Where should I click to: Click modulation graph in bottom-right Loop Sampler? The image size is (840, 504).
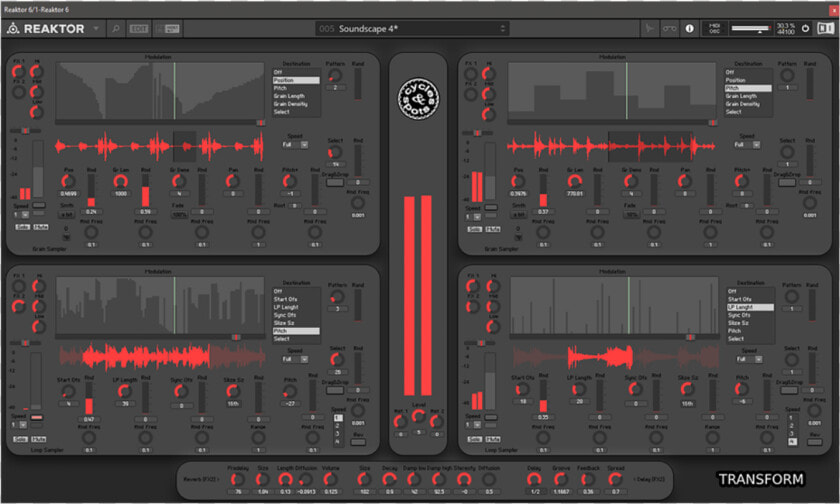click(614, 306)
